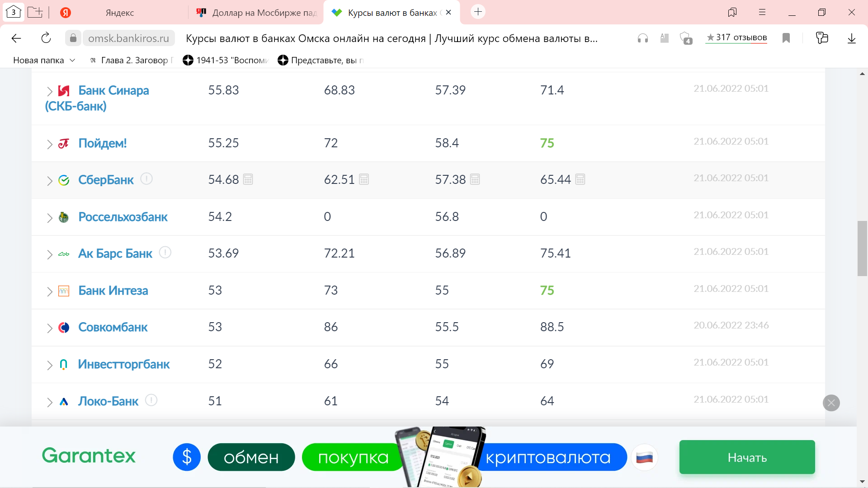This screenshot has width=868, height=488.
Task: Open the Совкомбанк link
Action: (x=113, y=327)
